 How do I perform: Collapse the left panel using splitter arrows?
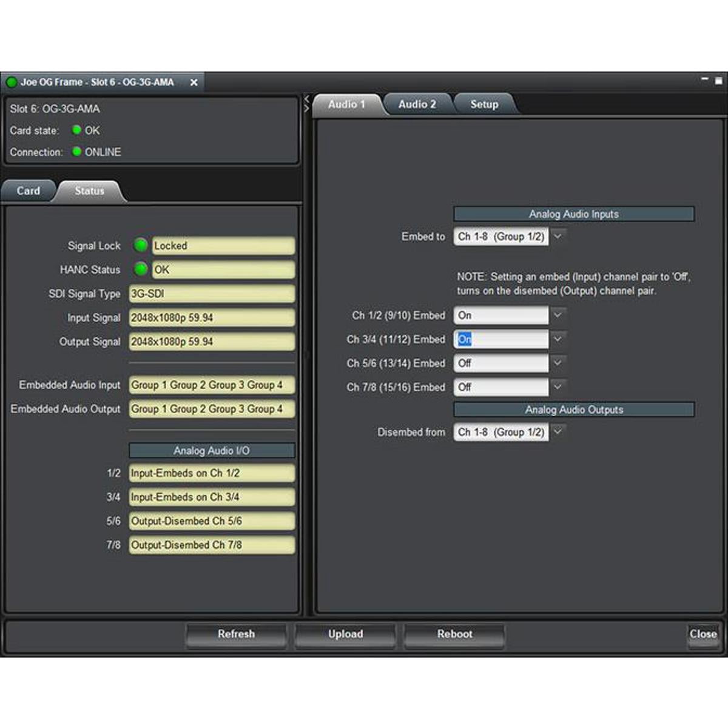[x=307, y=98]
